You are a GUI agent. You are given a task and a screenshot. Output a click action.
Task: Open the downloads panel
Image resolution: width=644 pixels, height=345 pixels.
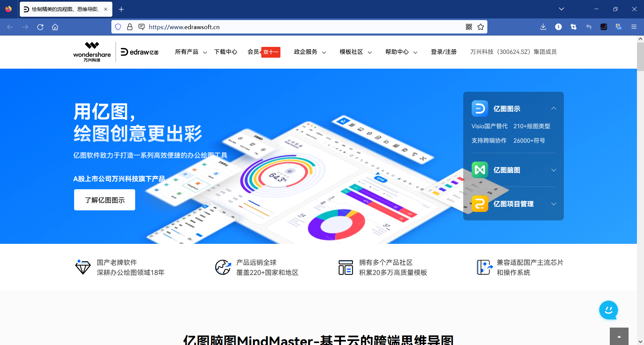tap(543, 27)
